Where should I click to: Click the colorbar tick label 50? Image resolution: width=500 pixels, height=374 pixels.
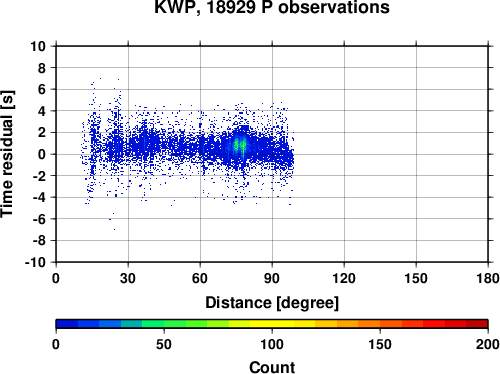pyautogui.click(x=164, y=344)
